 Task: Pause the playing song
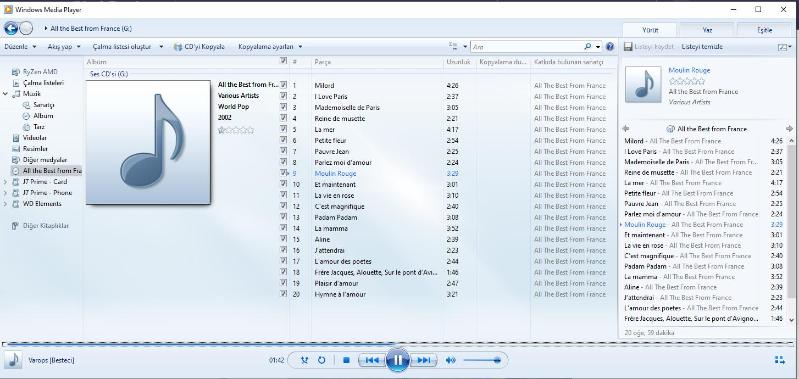coord(398,360)
